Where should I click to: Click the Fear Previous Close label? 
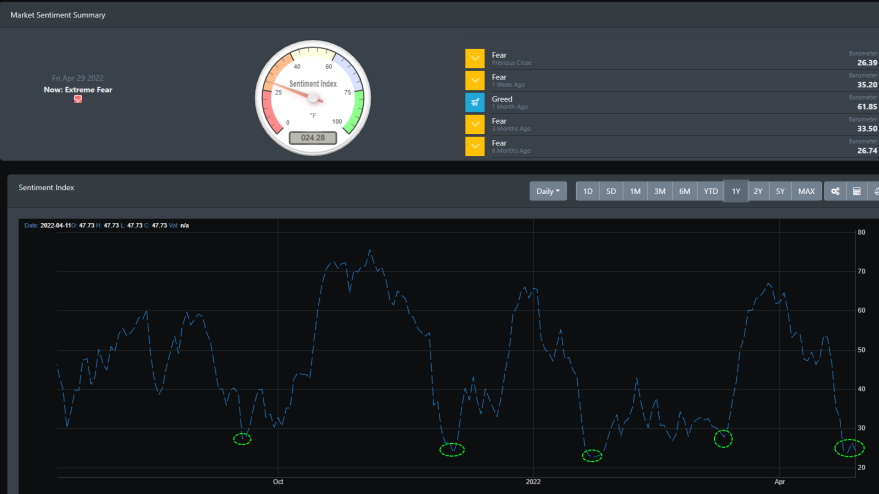511,58
